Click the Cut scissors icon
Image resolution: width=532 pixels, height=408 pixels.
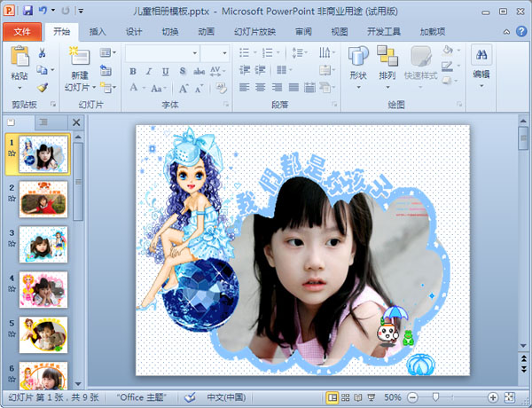pyautogui.click(x=42, y=52)
